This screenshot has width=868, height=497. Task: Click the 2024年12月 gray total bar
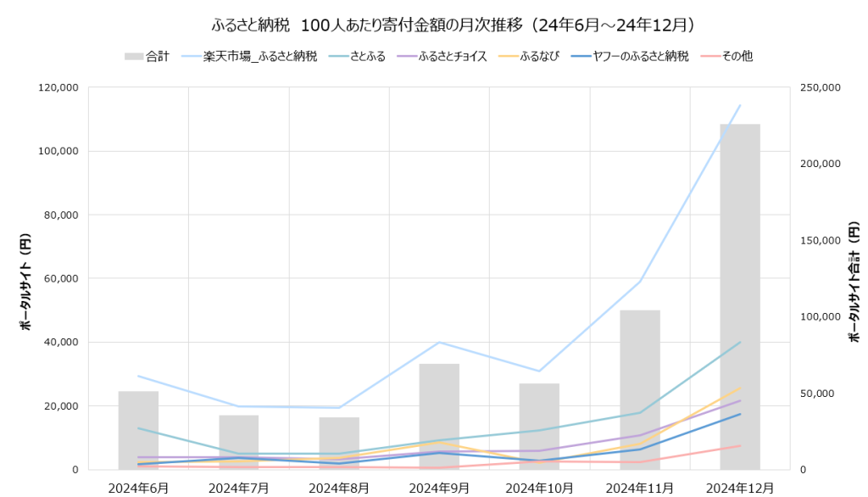(x=740, y=297)
